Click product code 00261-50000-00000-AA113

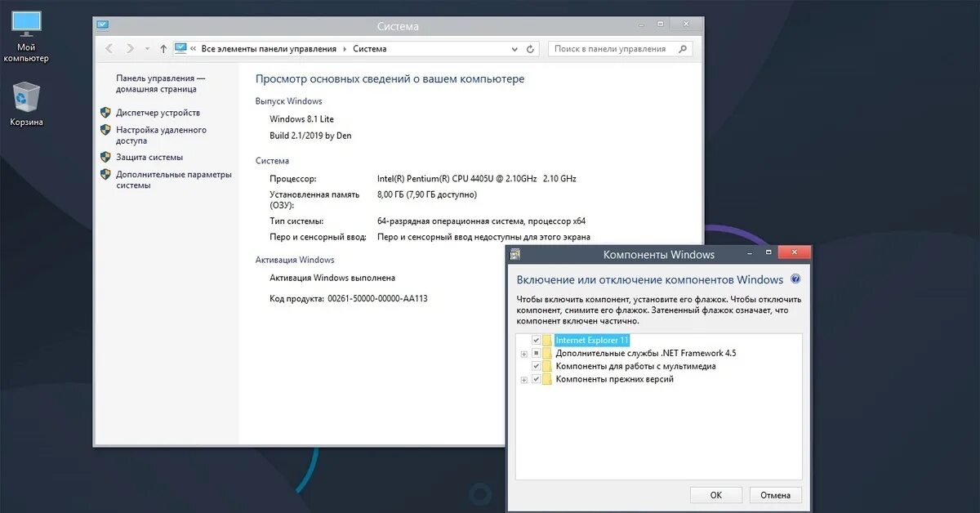pyautogui.click(x=377, y=299)
